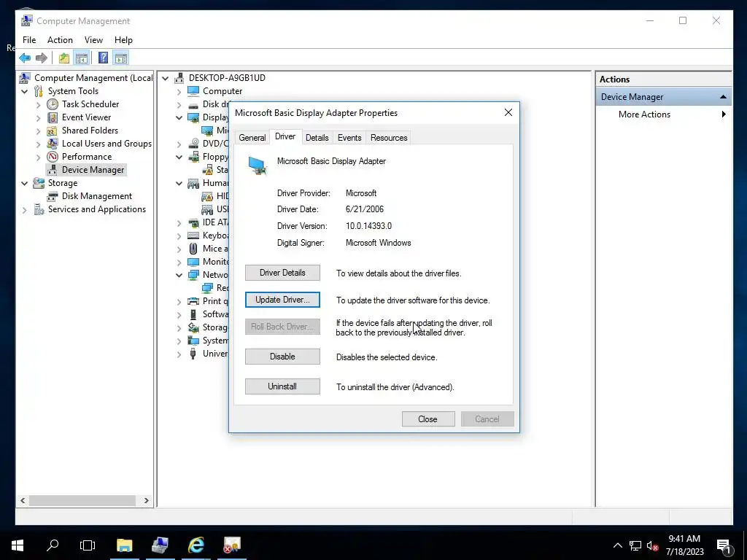Click the Local Users and Groups icon
Image resolution: width=747 pixels, height=560 pixels.
coord(53,144)
